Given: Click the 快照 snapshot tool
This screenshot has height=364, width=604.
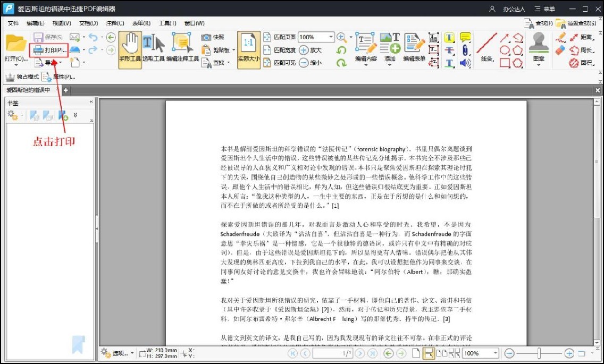Looking at the screenshot, I should click(x=209, y=37).
